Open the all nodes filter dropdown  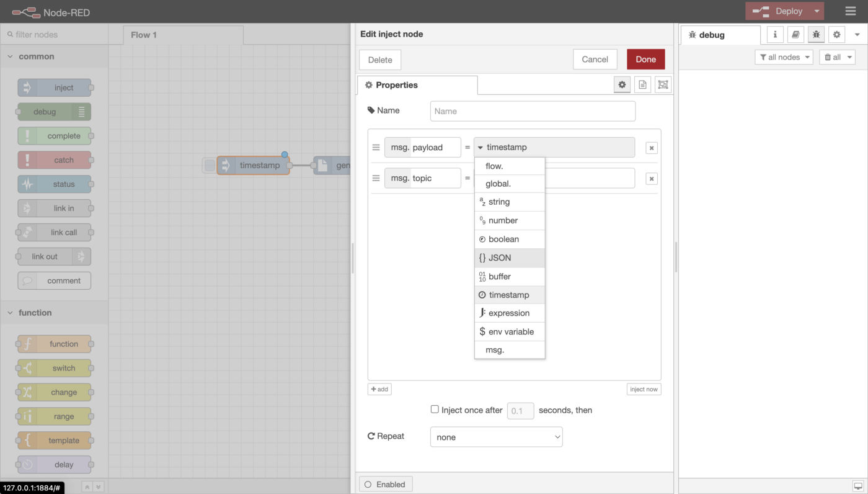tap(784, 57)
